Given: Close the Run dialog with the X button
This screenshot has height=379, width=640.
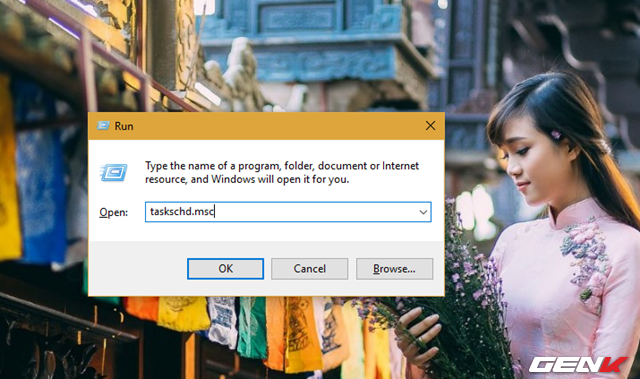Looking at the screenshot, I should 430,126.
